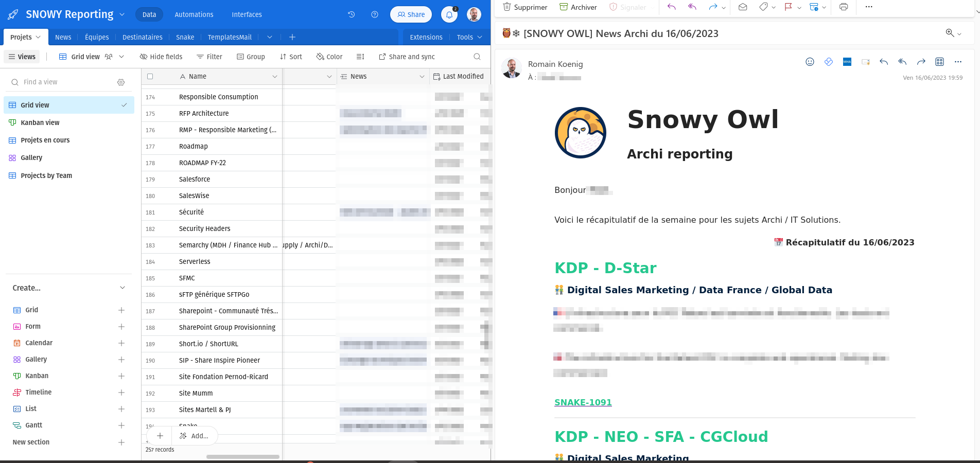This screenshot has width=980, height=463.
Task: Open the Projets en cours view
Action: 69,140
